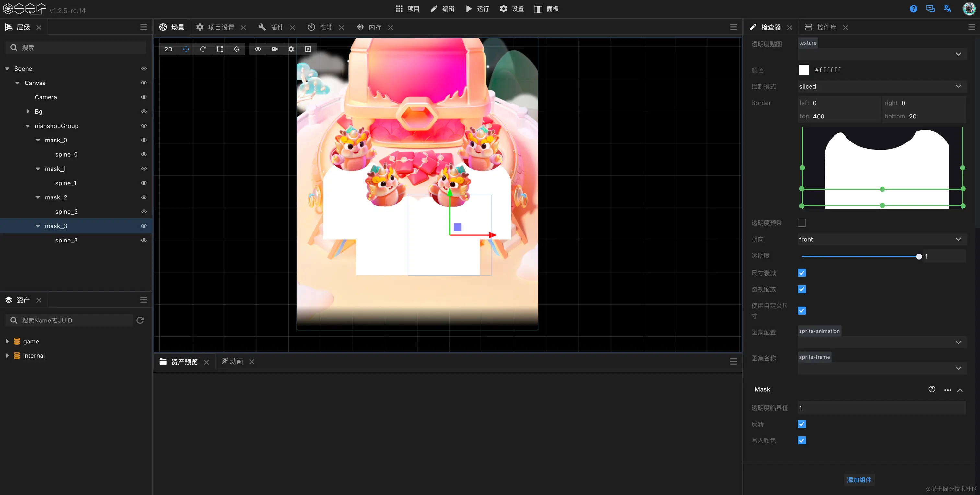The image size is (980, 495).
Task: Uncheck the 反转 checkbox in Mask
Action: 801,424
